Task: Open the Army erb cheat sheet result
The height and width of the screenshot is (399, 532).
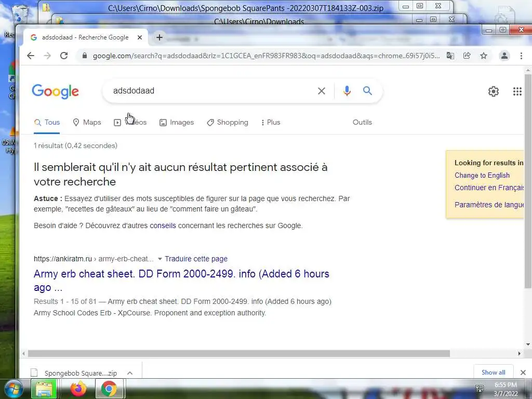Action: click(181, 281)
